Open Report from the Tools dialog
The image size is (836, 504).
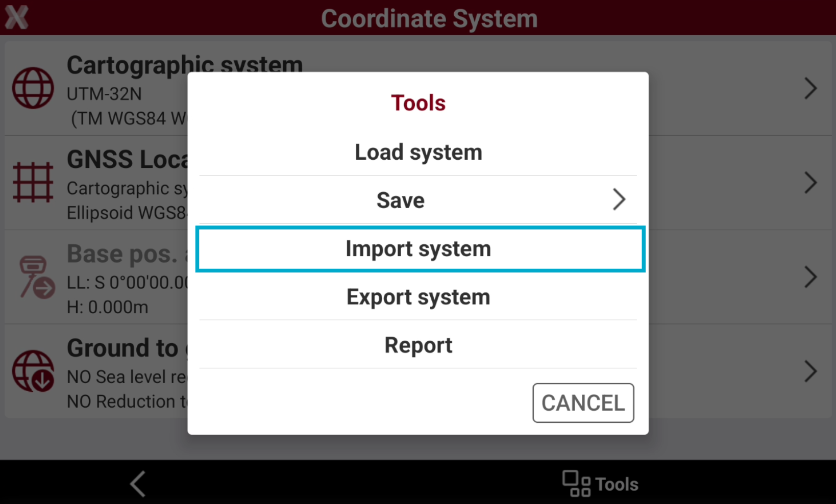418,345
